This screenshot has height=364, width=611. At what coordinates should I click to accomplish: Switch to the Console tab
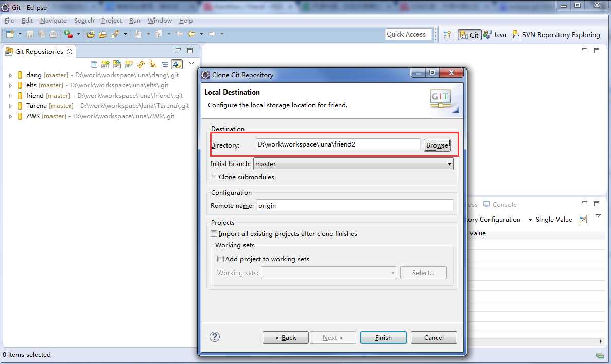tap(500, 205)
